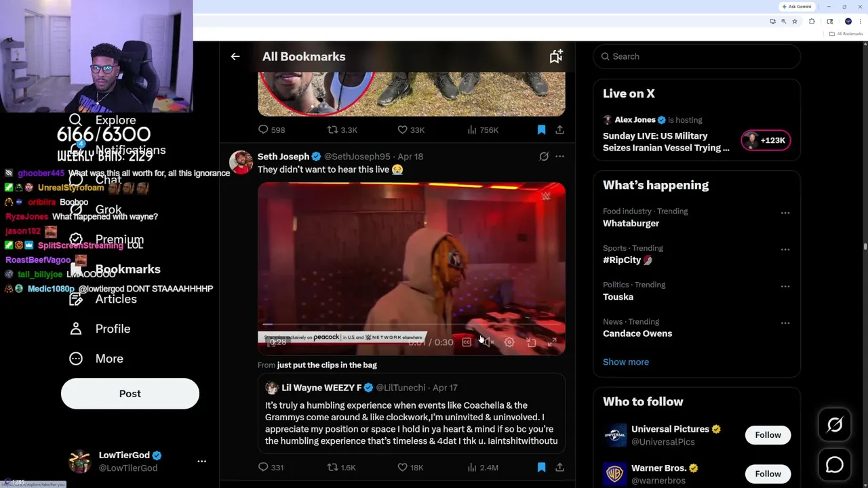Screen dimensions: 868x488
Task: View analytics of the 2.4M views post
Action: (x=483, y=467)
